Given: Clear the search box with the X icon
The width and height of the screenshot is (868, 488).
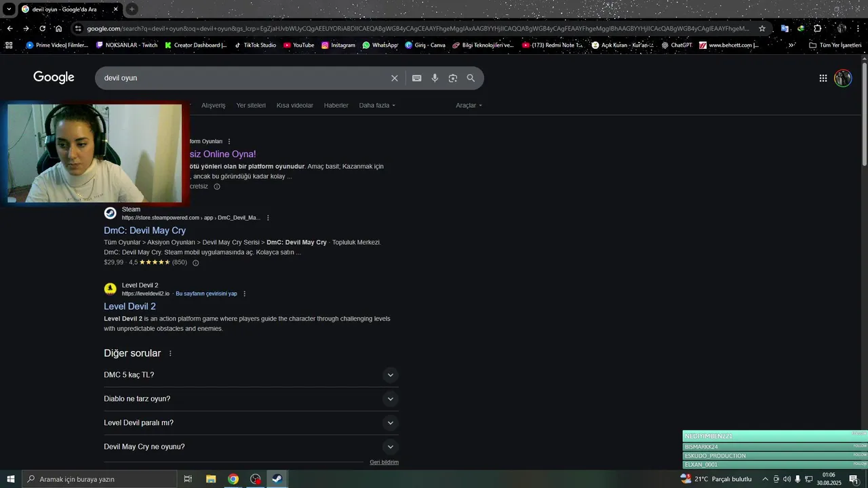Looking at the screenshot, I should [395, 78].
